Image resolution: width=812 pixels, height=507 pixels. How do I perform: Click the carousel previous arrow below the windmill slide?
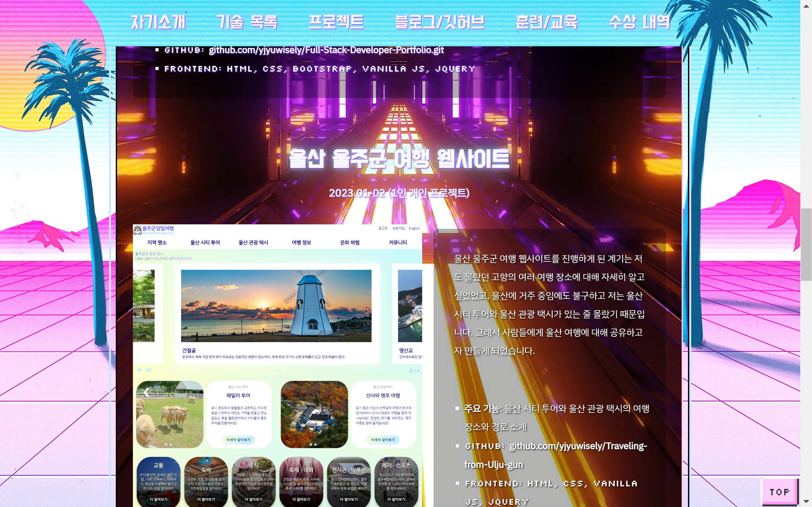click(x=272, y=370)
